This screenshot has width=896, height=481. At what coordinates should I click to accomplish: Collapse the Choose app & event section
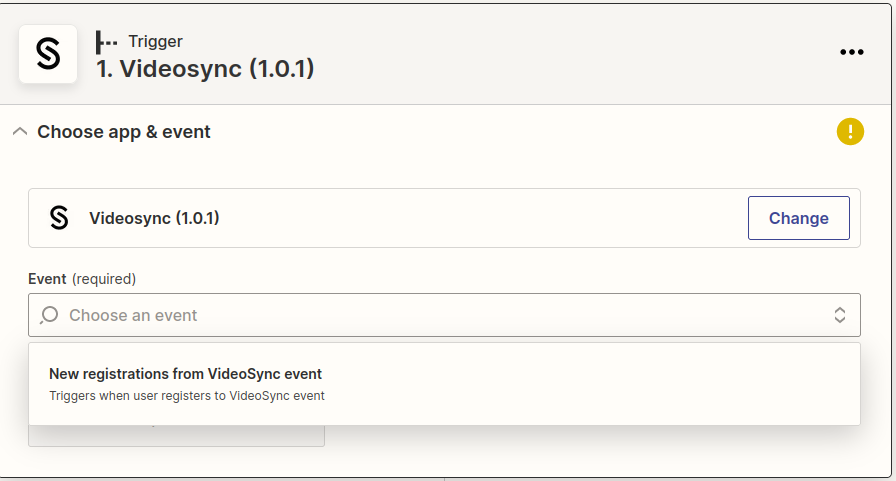pos(19,132)
